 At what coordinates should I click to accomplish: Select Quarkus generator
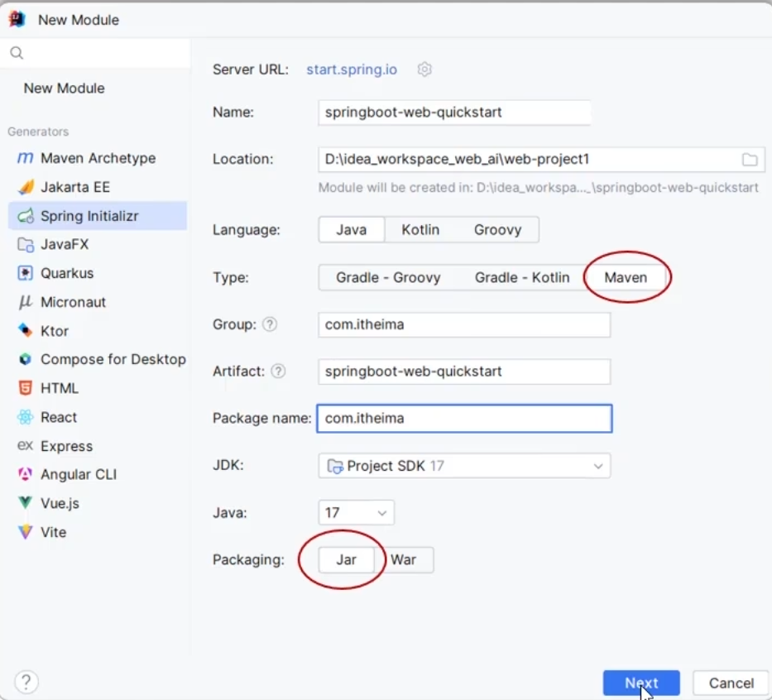coord(98,273)
